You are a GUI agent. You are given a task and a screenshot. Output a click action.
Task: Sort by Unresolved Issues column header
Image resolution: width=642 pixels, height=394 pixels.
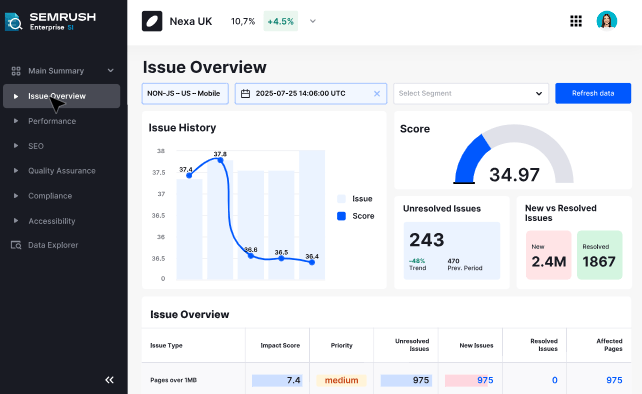[x=412, y=345]
